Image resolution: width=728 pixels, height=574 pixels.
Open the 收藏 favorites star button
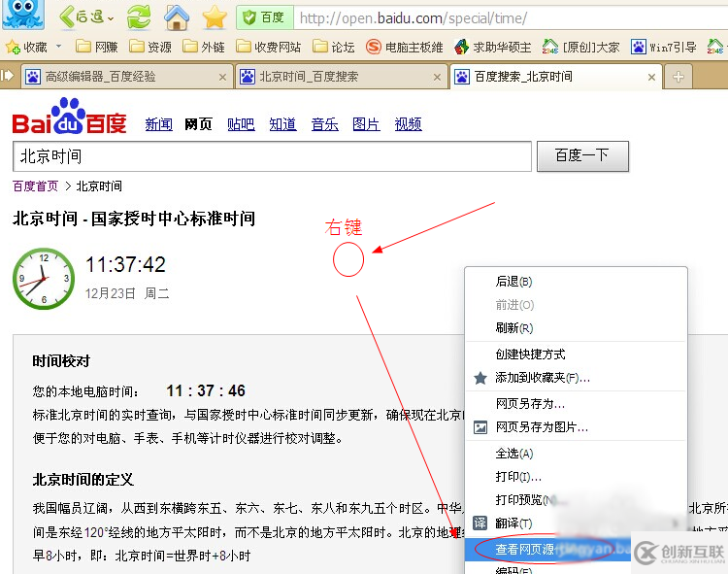click(x=27, y=47)
